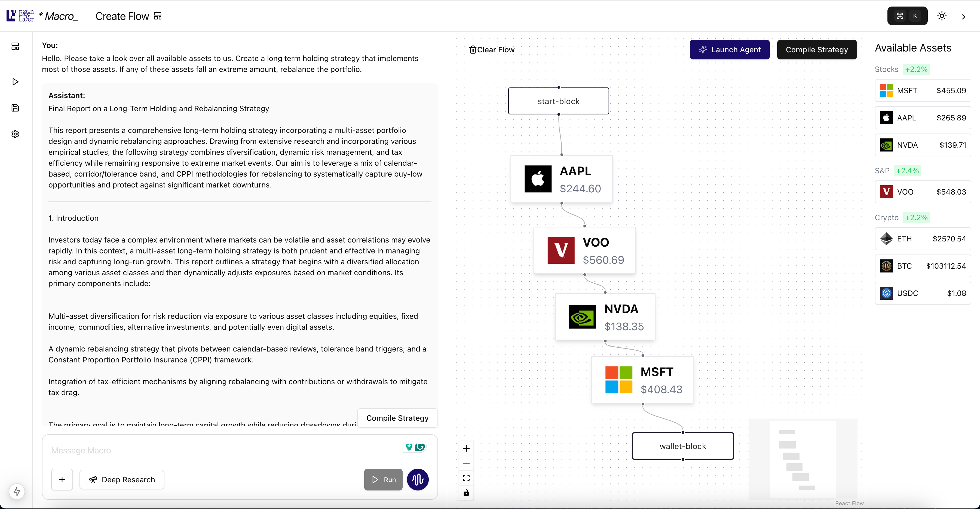Click the plus attachment button in message box
This screenshot has width=980, height=509.
pyautogui.click(x=62, y=480)
